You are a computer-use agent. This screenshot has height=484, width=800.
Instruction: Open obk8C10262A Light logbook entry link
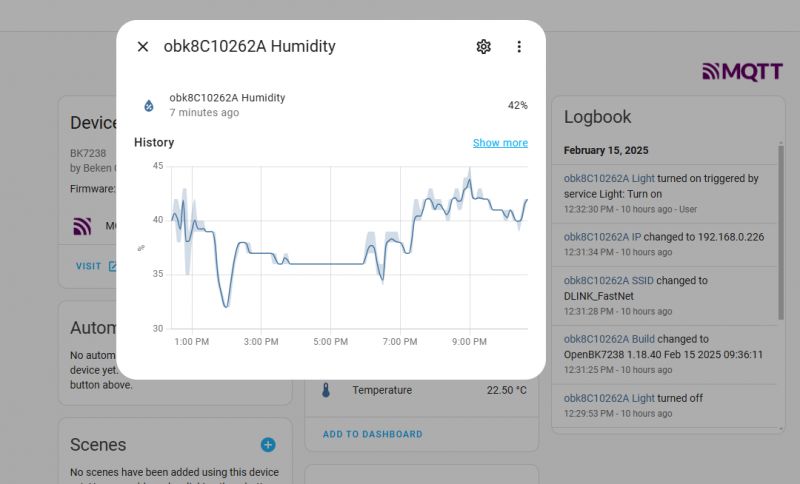(x=609, y=179)
